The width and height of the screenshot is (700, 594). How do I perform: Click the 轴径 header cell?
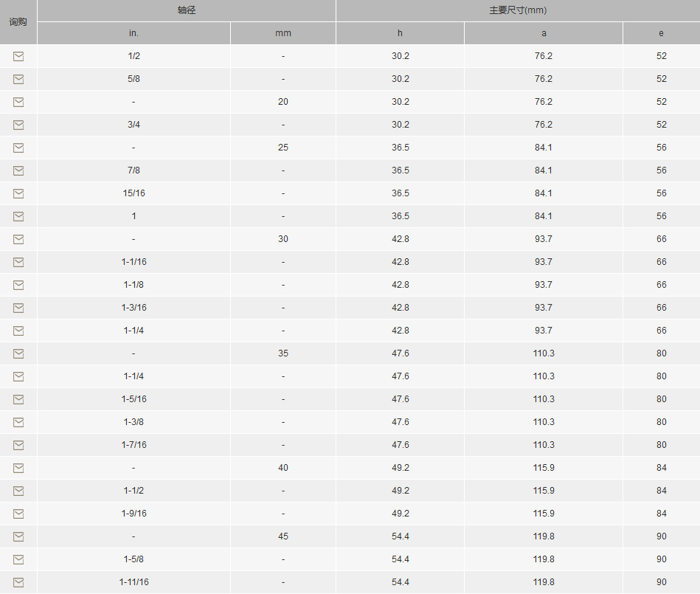pyautogui.click(x=187, y=10)
